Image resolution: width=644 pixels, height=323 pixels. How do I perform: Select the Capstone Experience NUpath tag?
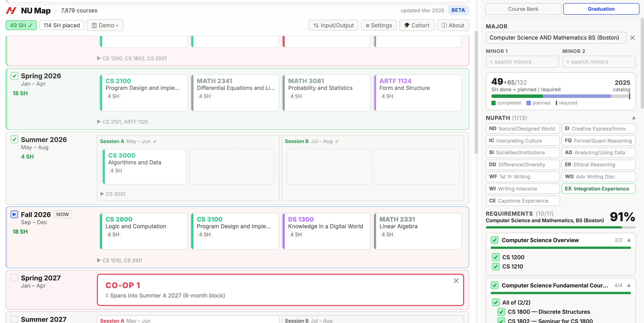[523, 201]
